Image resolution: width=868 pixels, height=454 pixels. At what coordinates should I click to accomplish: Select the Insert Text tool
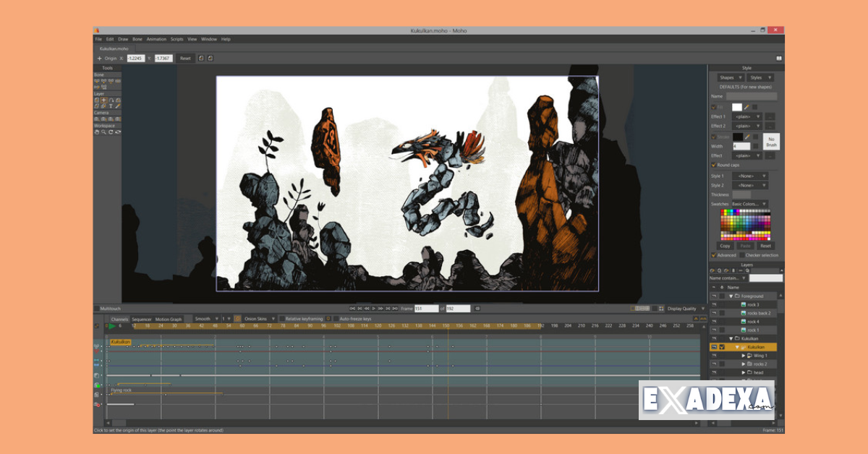click(111, 106)
